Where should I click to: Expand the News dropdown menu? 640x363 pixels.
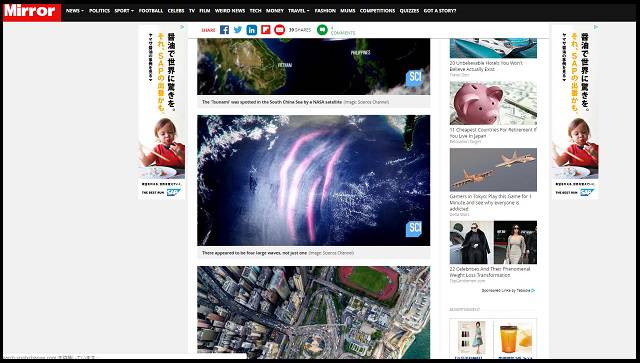click(74, 11)
